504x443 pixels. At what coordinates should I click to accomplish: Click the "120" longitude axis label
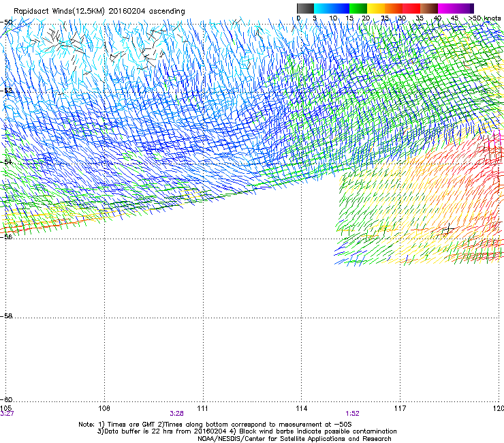coord(499,408)
